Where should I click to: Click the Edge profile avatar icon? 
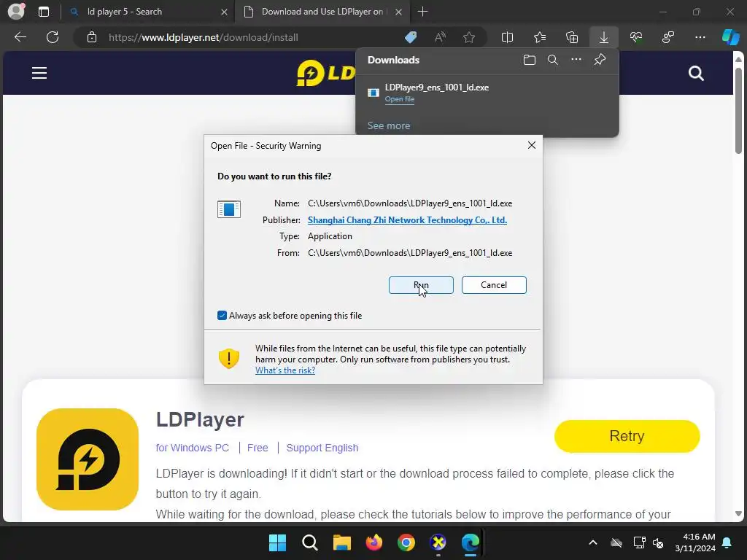tap(16, 12)
